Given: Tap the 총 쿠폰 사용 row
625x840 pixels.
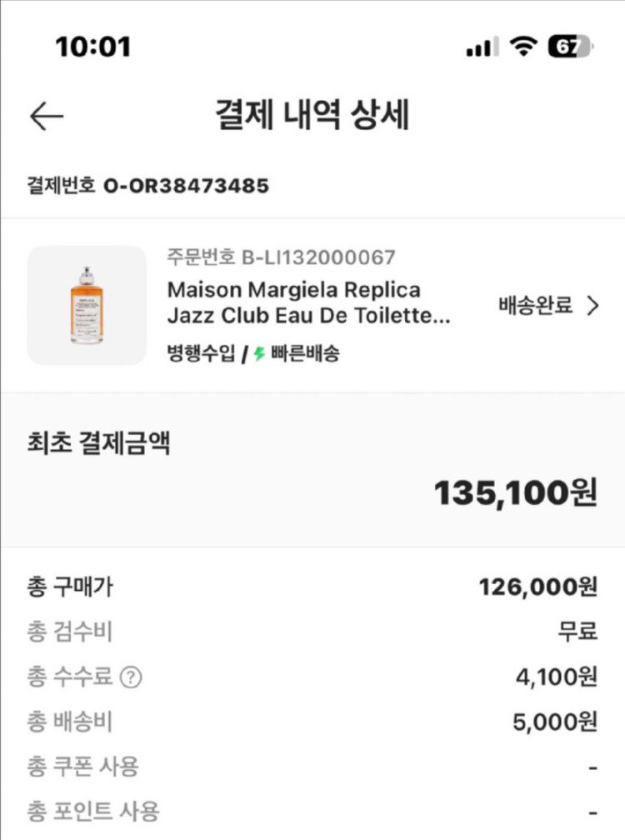Looking at the screenshot, I should 312,766.
